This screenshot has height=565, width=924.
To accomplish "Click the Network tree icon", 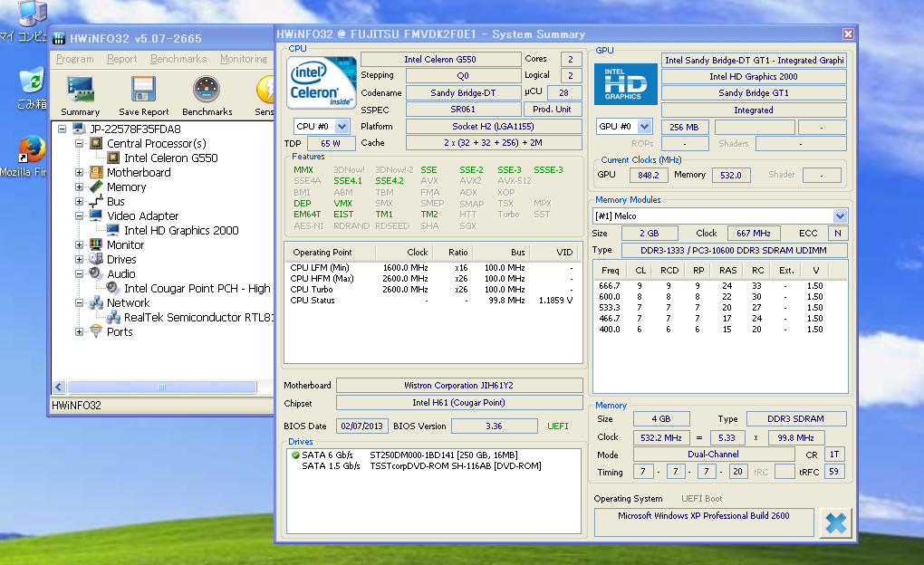I will tap(97, 302).
